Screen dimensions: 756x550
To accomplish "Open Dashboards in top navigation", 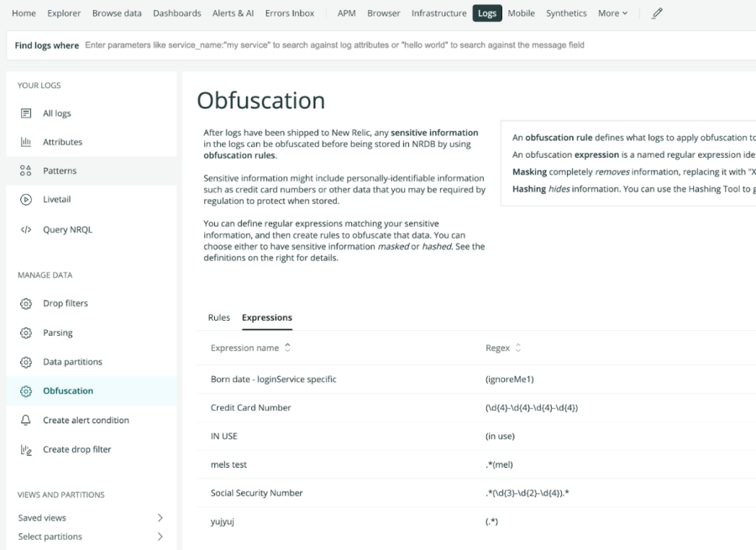I will pyautogui.click(x=177, y=13).
